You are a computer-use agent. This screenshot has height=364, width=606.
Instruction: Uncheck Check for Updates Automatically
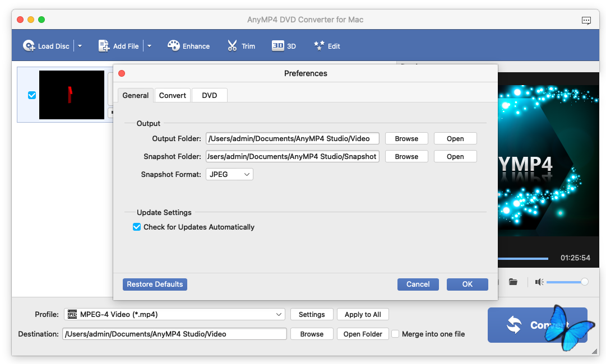click(137, 227)
